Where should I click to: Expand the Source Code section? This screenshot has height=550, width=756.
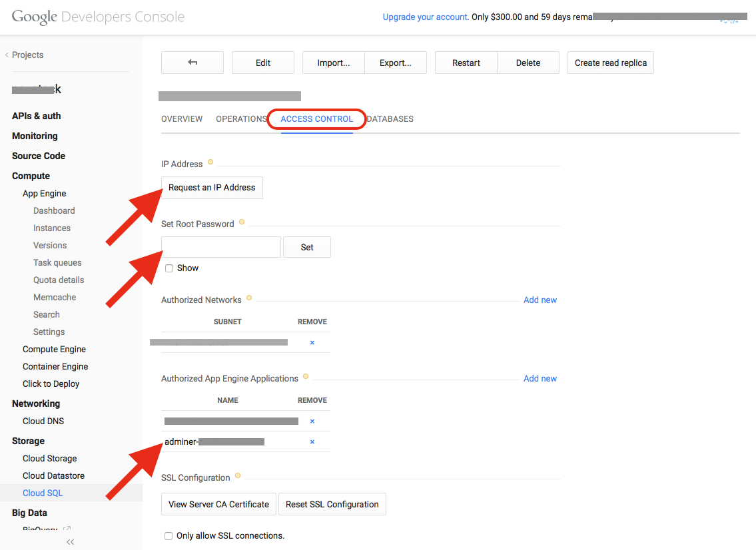click(39, 156)
